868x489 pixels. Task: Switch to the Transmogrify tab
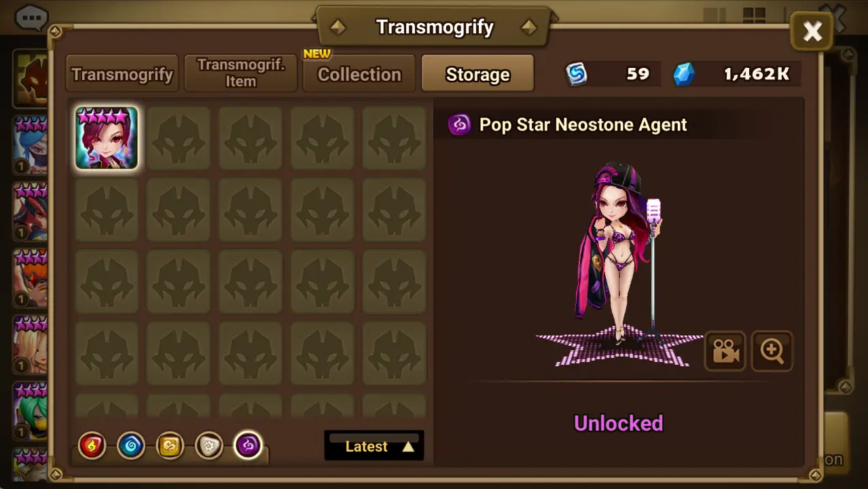(x=122, y=73)
